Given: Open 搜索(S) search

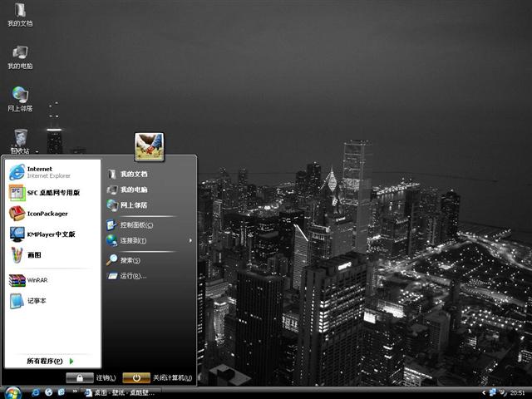Looking at the screenshot, I should [124, 260].
